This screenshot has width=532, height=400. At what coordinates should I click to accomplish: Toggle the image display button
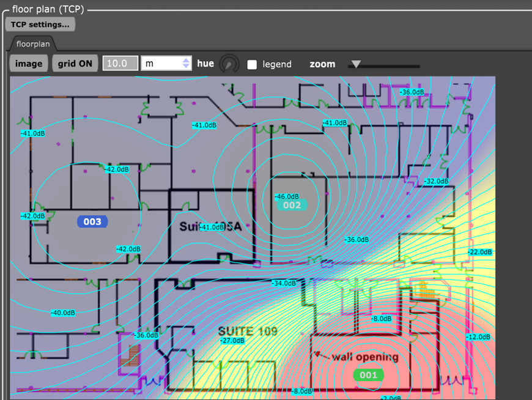tap(29, 64)
